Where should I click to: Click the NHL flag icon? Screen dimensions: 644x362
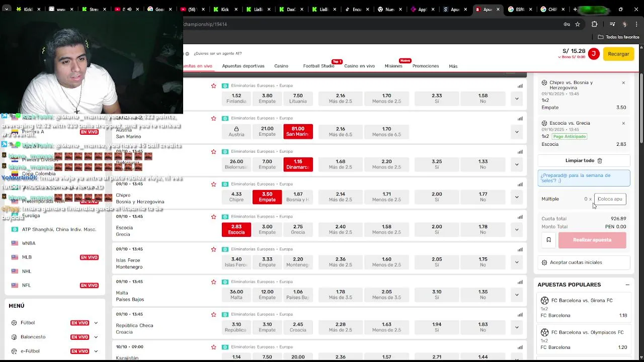15,271
